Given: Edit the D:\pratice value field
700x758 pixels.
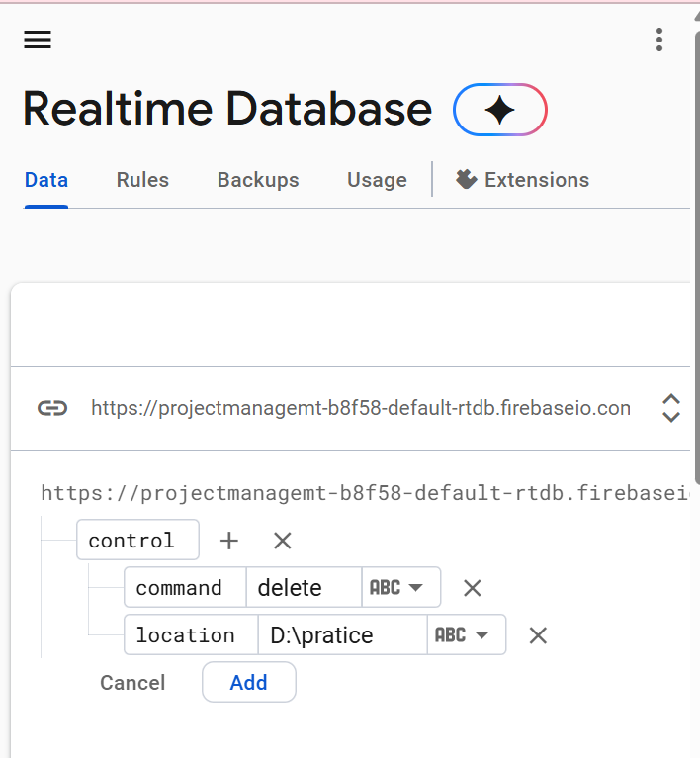Looking at the screenshot, I should [x=343, y=634].
